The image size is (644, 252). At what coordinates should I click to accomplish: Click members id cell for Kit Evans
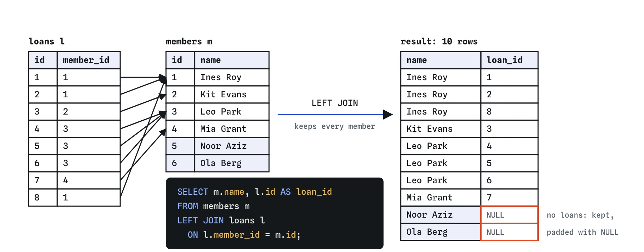point(180,94)
